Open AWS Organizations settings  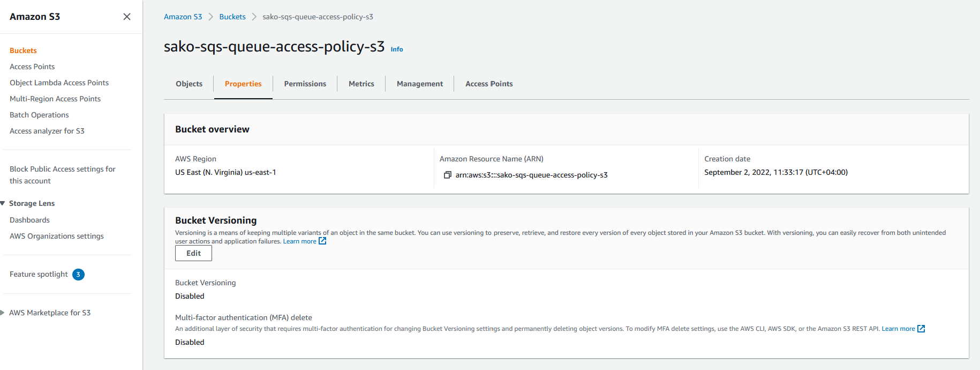(x=57, y=236)
